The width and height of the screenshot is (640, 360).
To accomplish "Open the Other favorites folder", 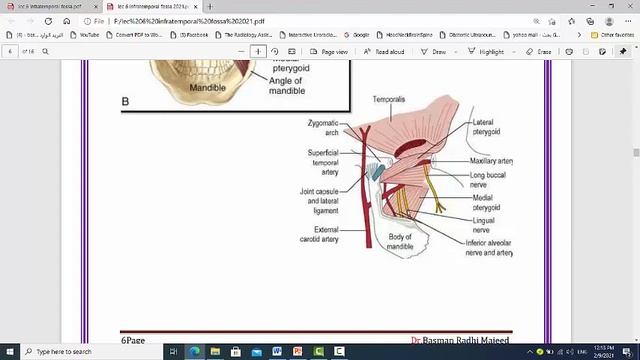I will [x=613, y=35].
